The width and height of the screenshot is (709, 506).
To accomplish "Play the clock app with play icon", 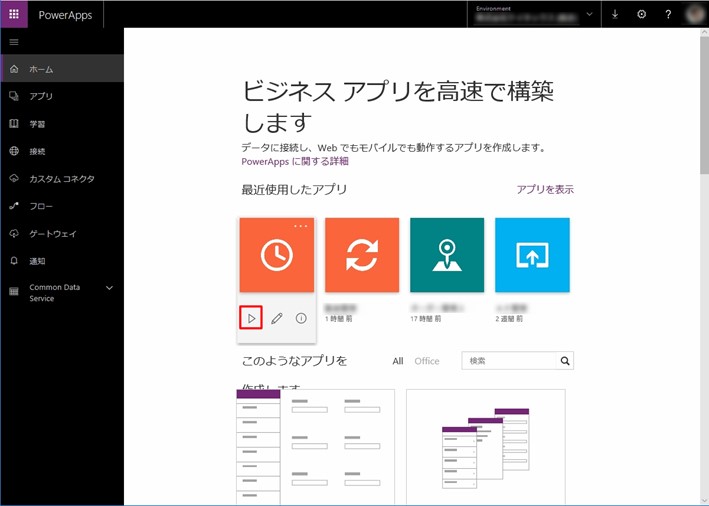I will (x=251, y=318).
